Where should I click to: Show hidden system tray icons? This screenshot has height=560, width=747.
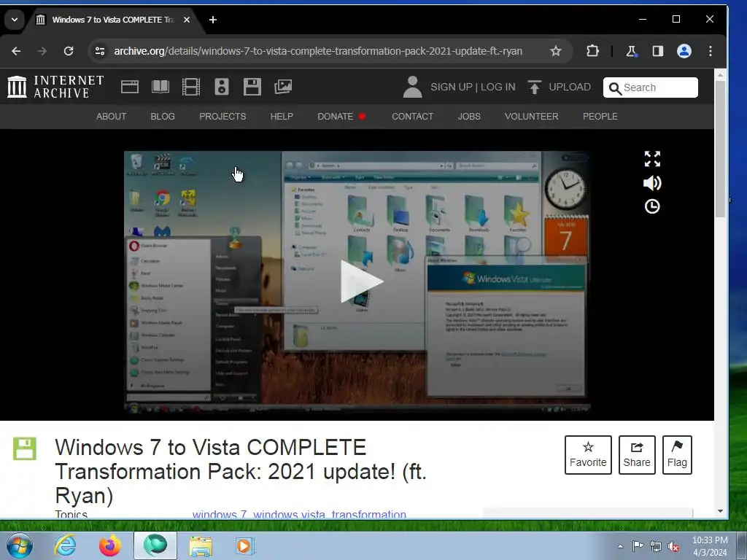[620, 546]
